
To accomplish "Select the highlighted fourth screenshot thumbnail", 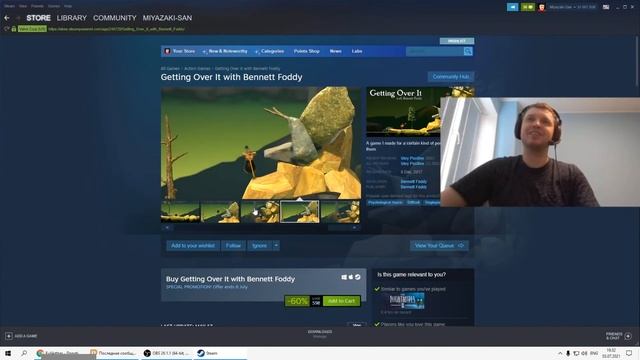I will tap(300, 211).
